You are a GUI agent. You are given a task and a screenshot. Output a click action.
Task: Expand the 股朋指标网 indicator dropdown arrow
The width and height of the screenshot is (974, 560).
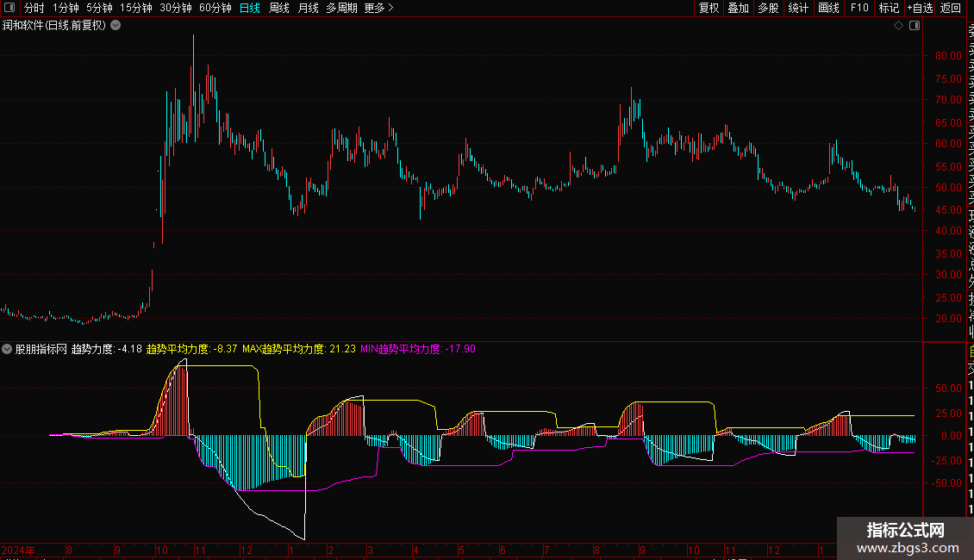point(8,349)
